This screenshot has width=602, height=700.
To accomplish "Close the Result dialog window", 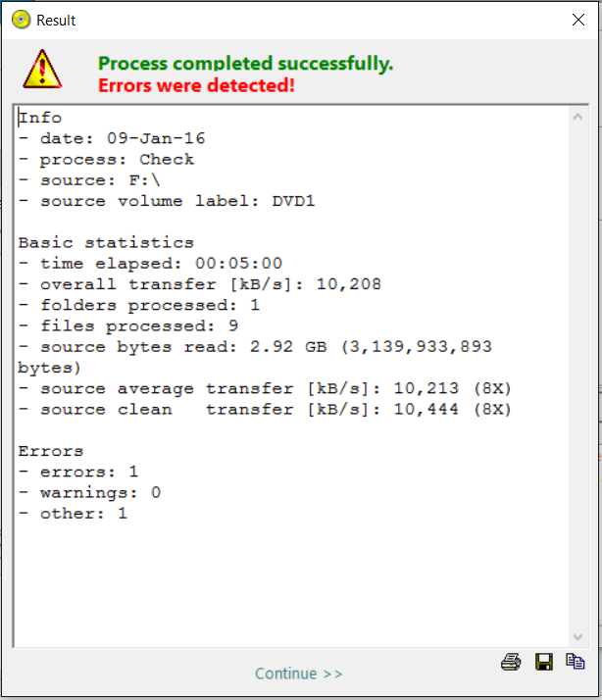I will click(x=578, y=20).
